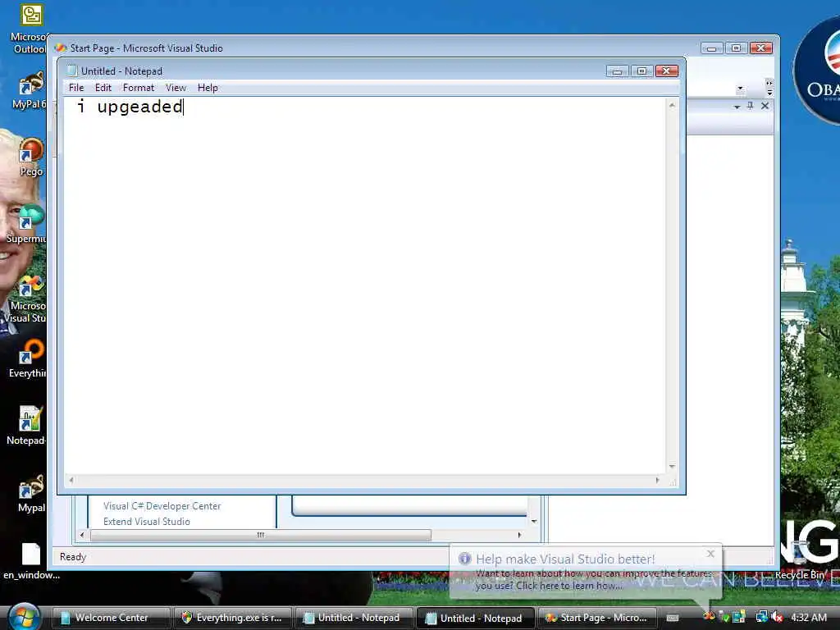Click the Windows sidebar tray icon

(x=739, y=617)
